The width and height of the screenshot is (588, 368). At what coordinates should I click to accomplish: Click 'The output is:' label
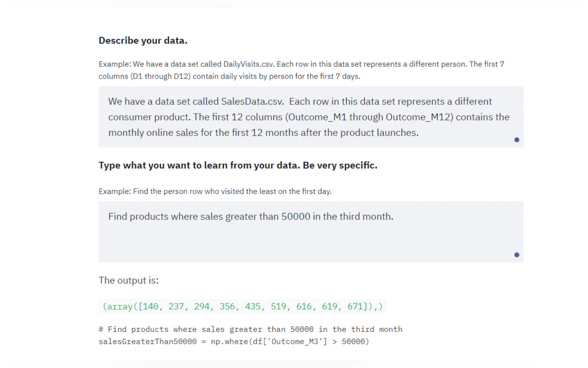tap(128, 280)
